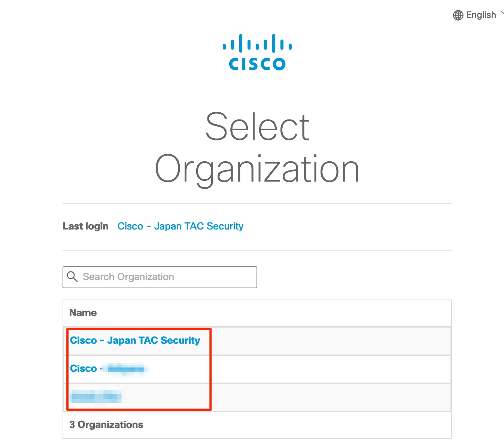Click the Search Organization input field
This screenshot has width=504, height=444.
[x=160, y=277]
